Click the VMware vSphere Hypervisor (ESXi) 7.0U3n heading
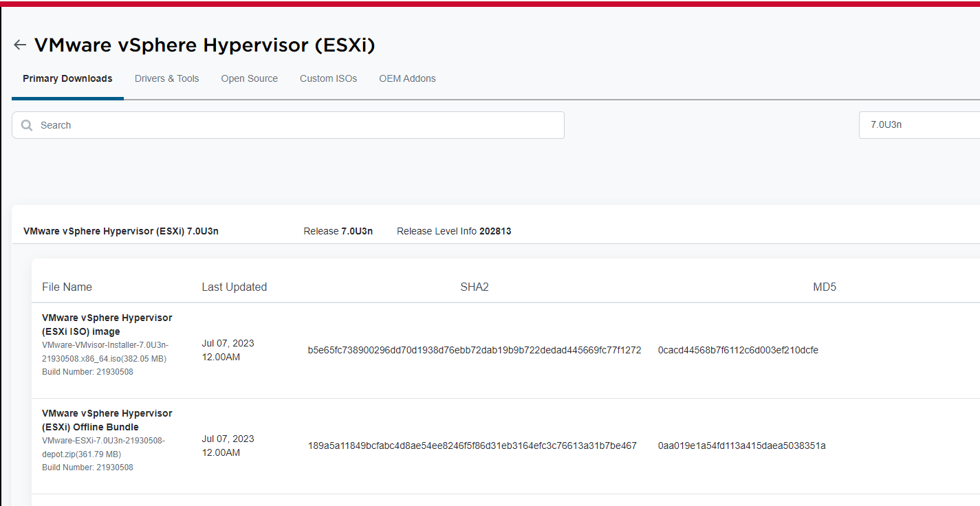The width and height of the screenshot is (980, 506). [x=121, y=231]
